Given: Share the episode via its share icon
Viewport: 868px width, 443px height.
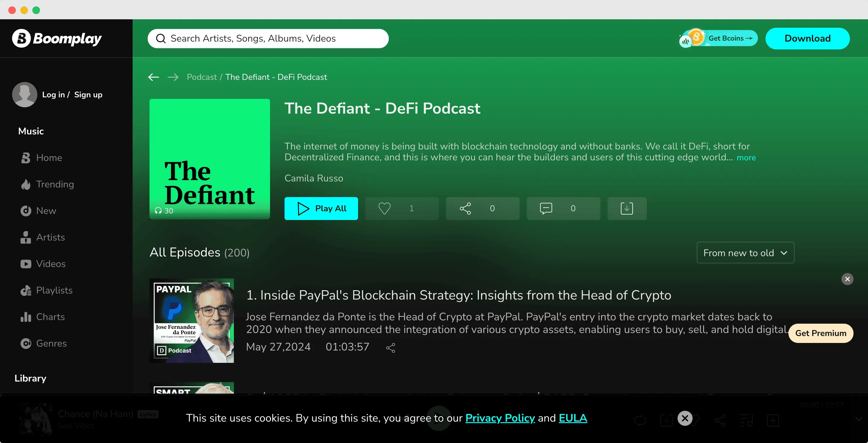Looking at the screenshot, I should [391, 347].
